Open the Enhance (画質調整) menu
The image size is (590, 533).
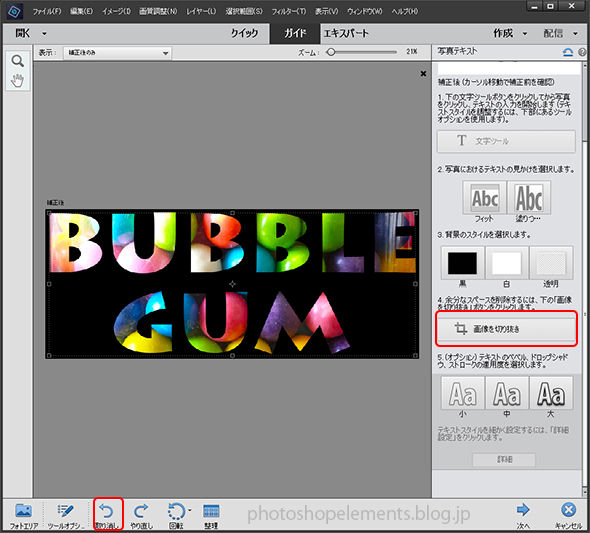point(158,11)
